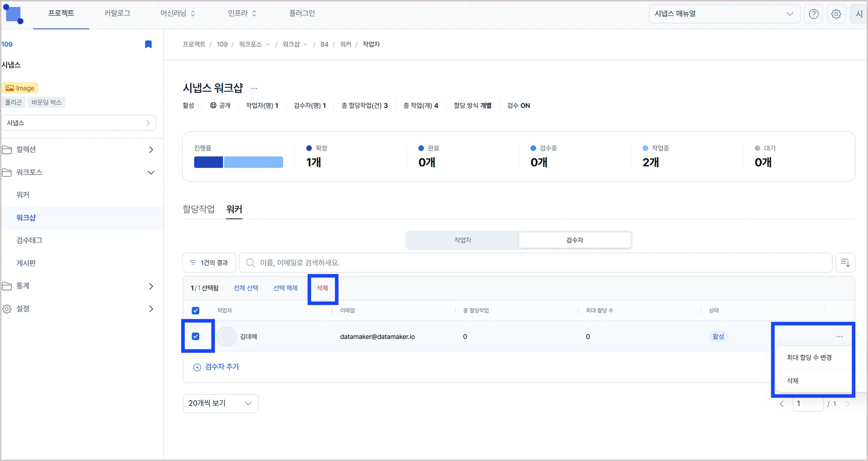Open the help question mark icon

pos(813,14)
